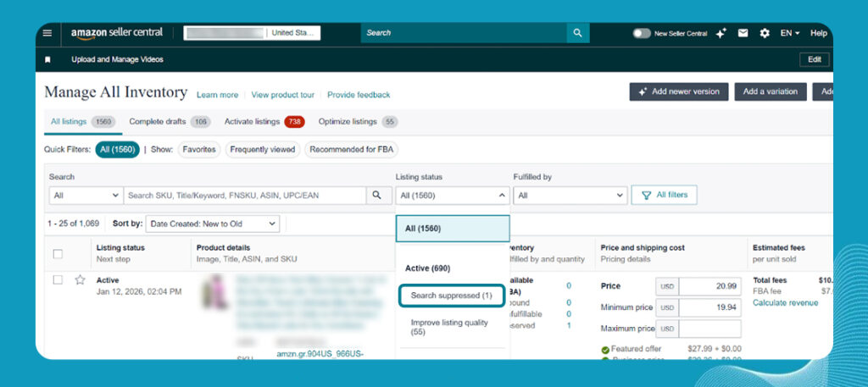Click the sparkle AI assistant icon
The image size is (868, 387).
point(721,33)
